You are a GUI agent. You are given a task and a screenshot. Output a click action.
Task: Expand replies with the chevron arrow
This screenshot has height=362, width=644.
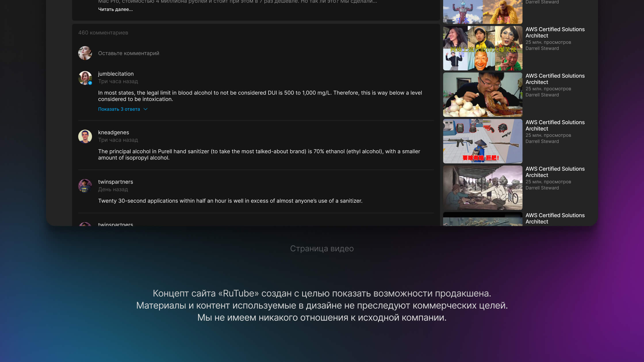tap(145, 109)
